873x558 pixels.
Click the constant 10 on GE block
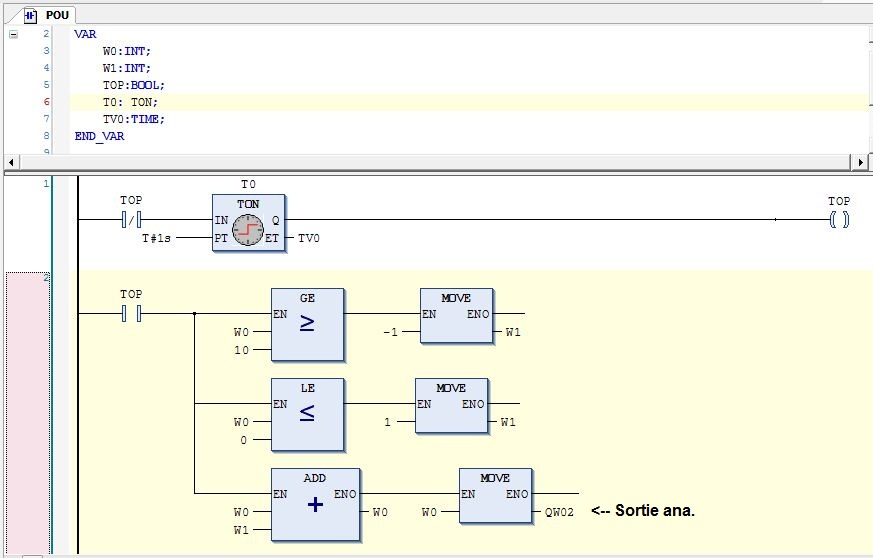241,350
